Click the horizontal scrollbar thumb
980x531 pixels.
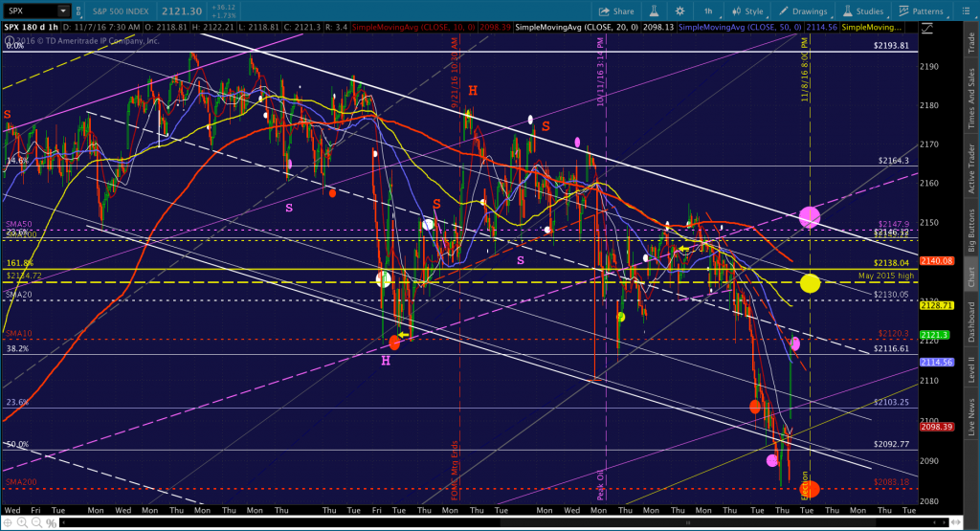pyautogui.click(x=687, y=522)
